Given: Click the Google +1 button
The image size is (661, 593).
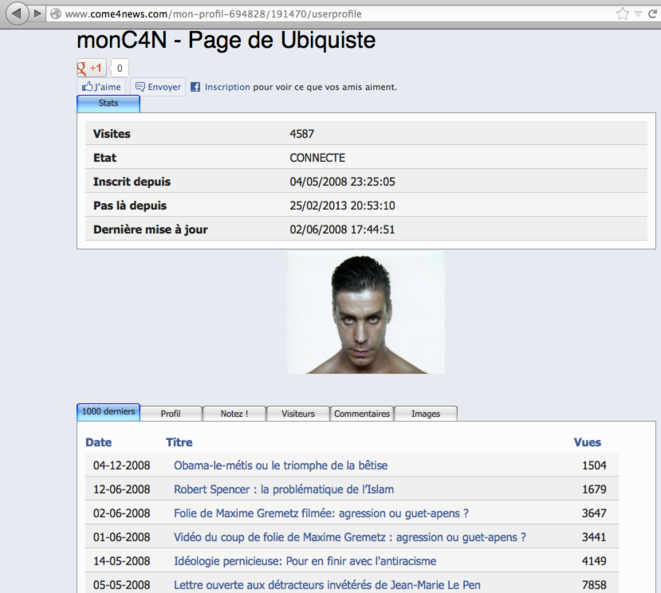Looking at the screenshot, I should (91, 68).
